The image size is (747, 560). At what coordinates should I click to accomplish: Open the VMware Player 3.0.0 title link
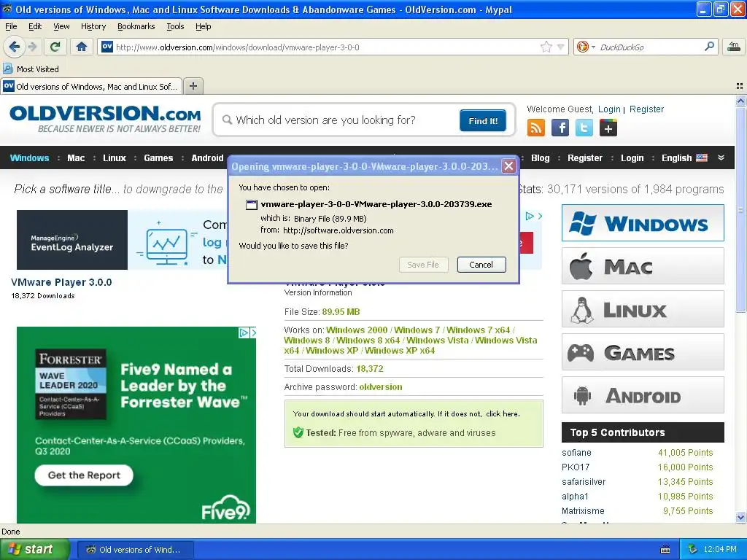point(61,282)
